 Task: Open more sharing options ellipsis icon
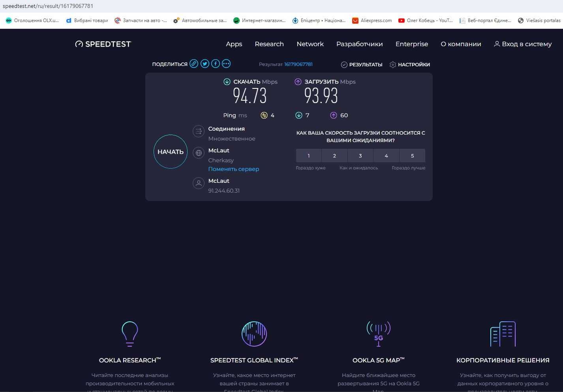point(226,64)
